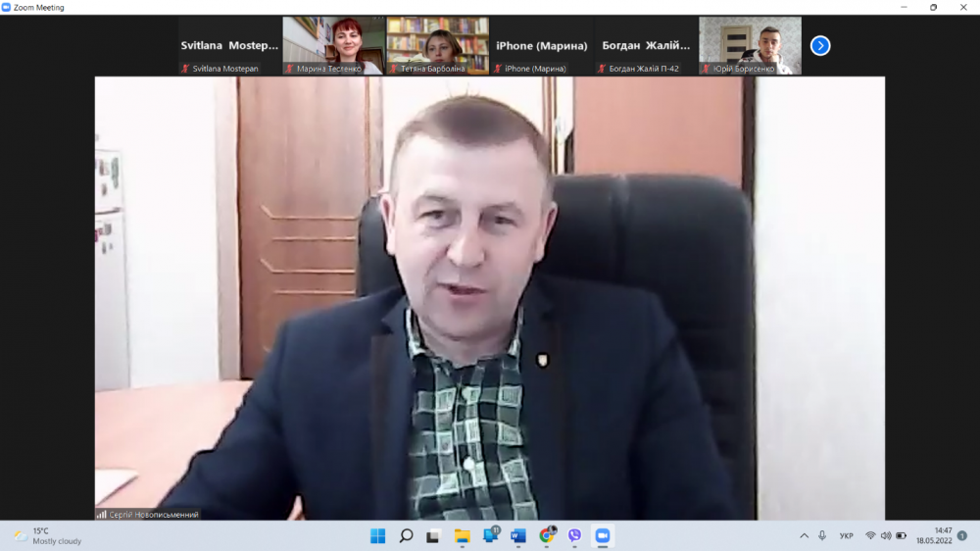This screenshot has width=980, height=551.
Task: Open the network, volume and battery quick settings
Action: (x=885, y=535)
